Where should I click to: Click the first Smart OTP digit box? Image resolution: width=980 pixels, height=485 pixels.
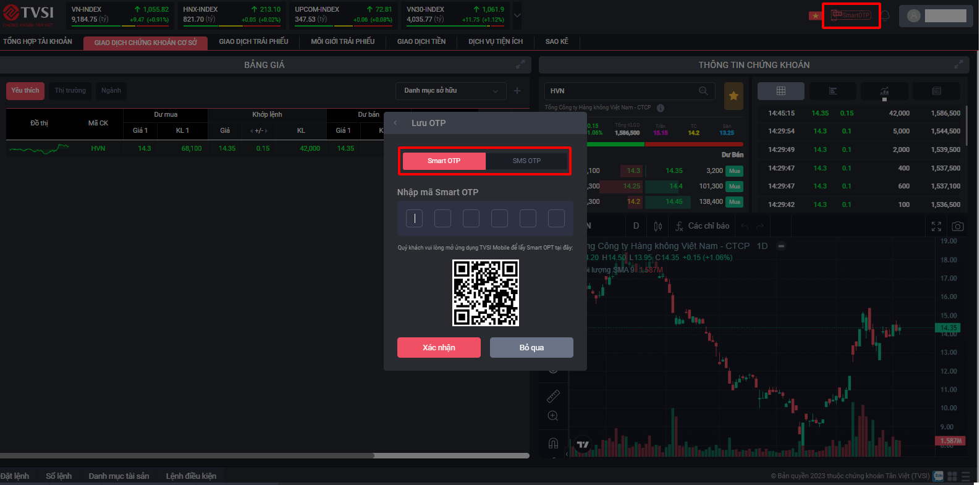point(414,218)
